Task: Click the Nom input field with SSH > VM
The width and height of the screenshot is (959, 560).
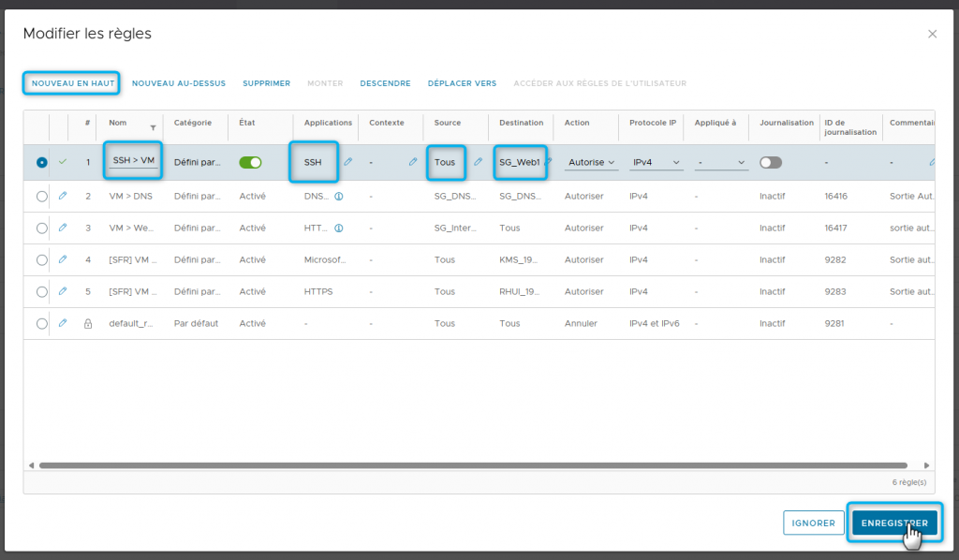Action: [133, 161]
